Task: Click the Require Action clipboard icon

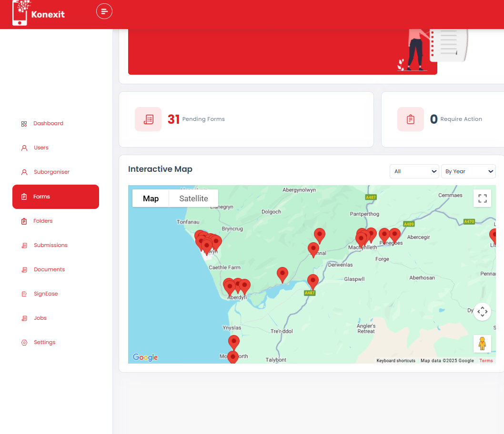Action: point(410,119)
